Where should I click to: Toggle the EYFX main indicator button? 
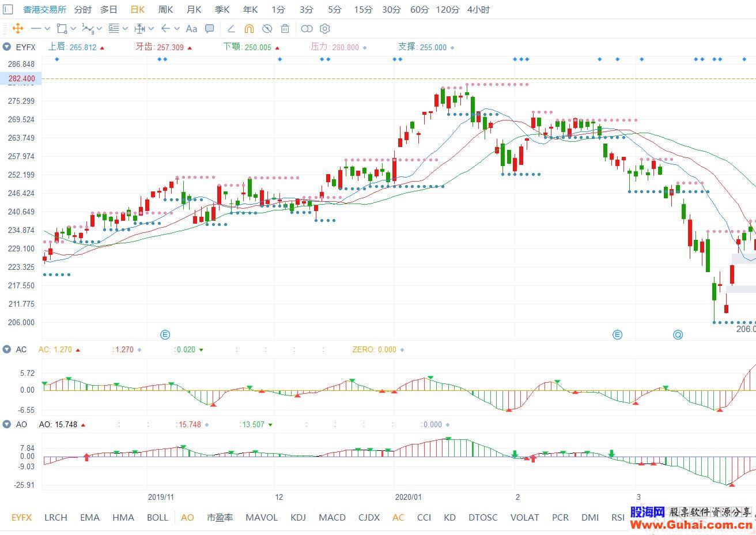22,517
